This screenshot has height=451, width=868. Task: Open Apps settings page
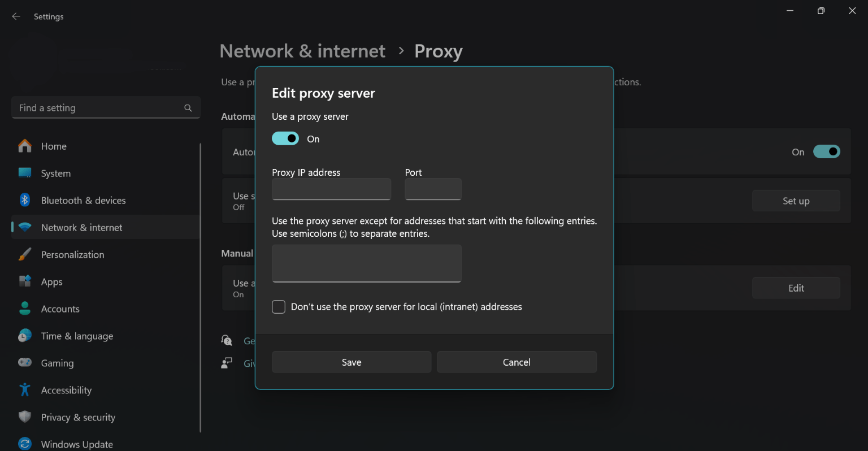coord(105,282)
